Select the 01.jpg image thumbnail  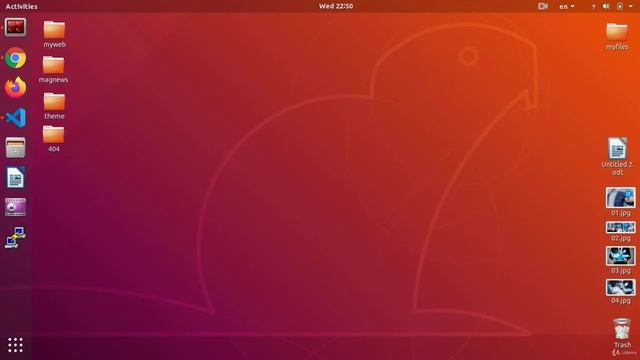(x=620, y=198)
